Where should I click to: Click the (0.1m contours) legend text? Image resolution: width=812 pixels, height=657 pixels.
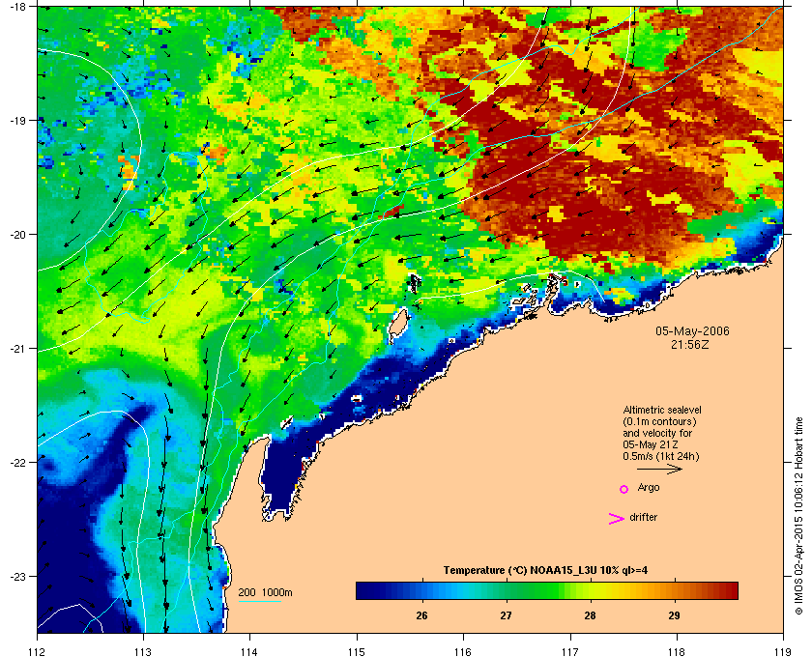659,421
